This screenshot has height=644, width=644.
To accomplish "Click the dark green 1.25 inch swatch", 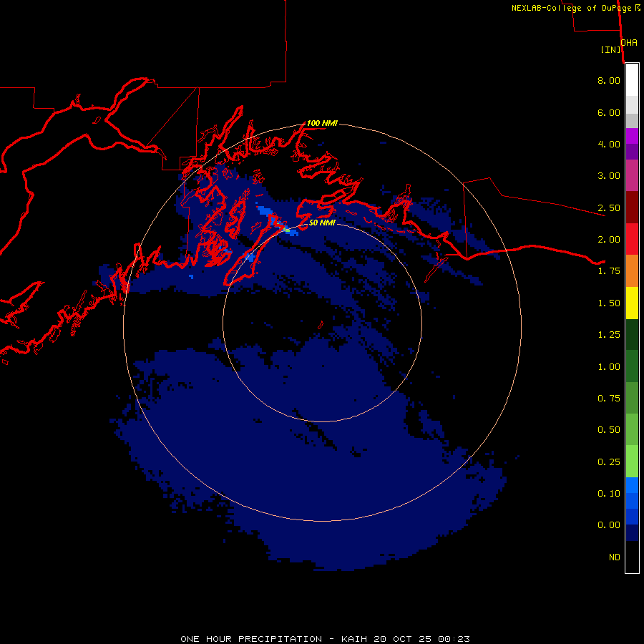I will point(632,335).
